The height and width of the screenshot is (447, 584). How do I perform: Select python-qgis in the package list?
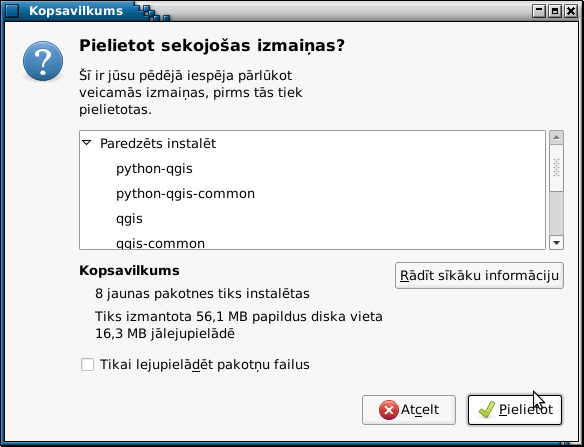point(154,169)
